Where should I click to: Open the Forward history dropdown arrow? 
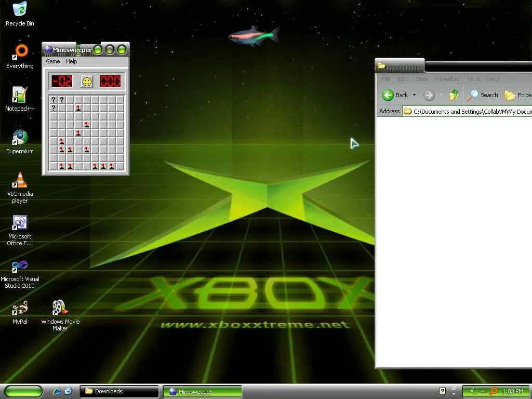tap(442, 95)
